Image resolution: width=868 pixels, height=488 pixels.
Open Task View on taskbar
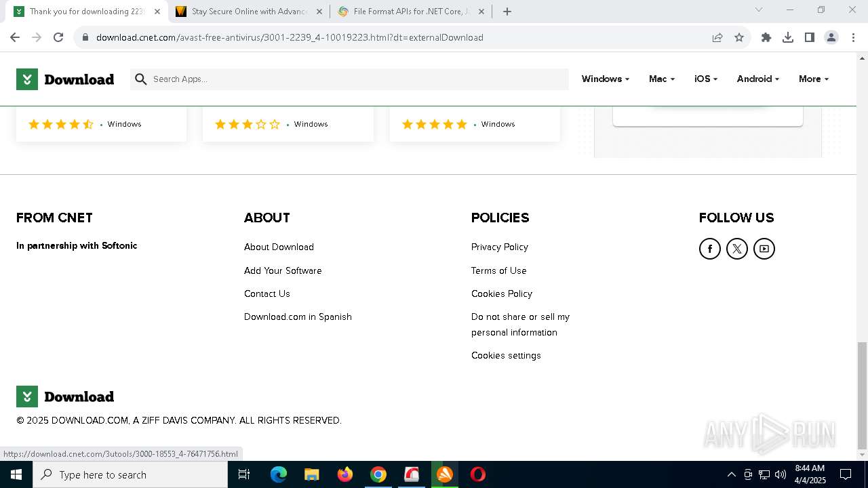[x=244, y=474]
